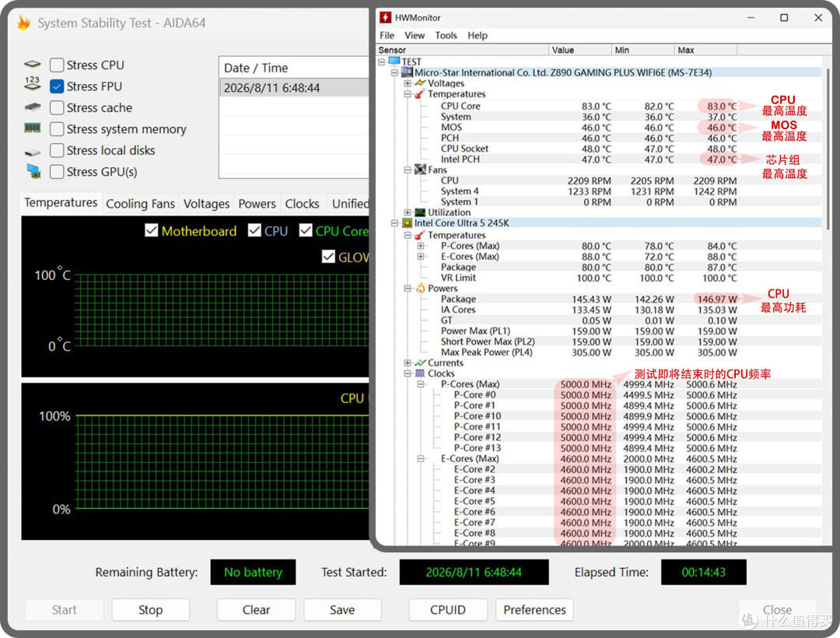Click the Fans icon in HWMonitor tree
This screenshot has height=638, width=840.
421,170
